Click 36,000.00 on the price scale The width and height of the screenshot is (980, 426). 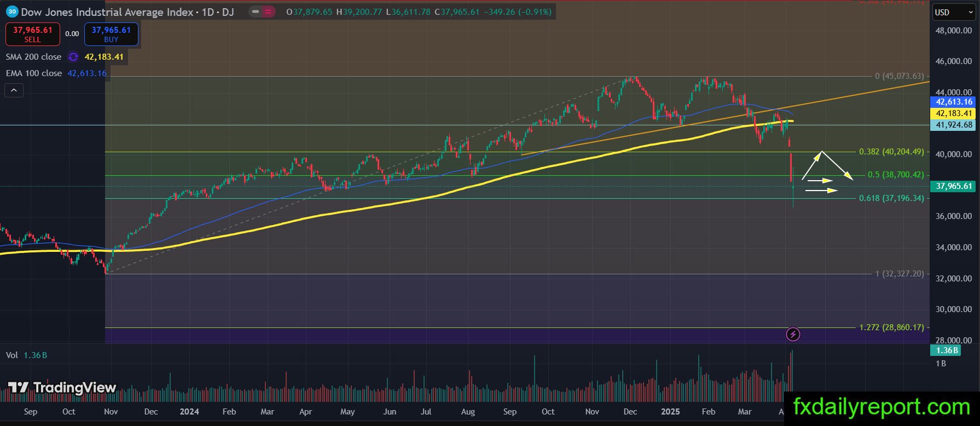tap(954, 216)
